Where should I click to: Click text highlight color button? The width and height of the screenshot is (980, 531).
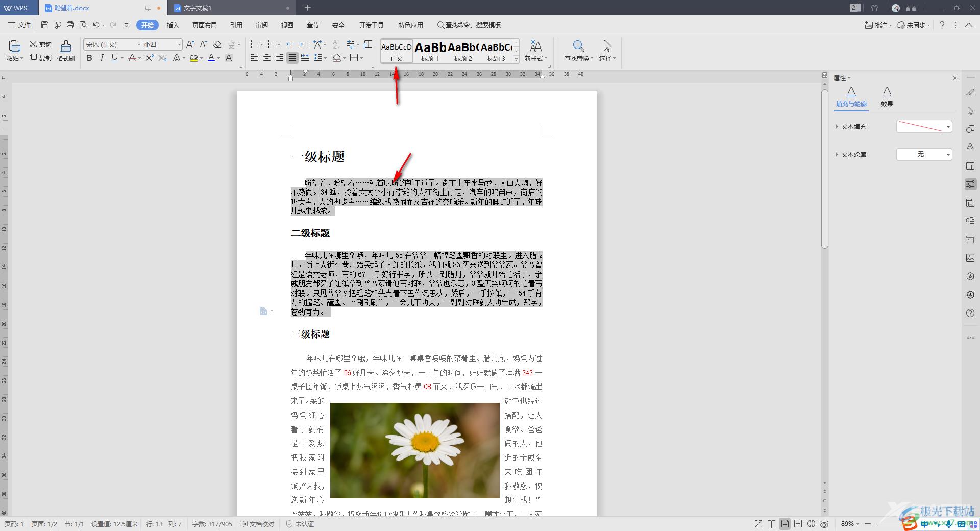[194, 58]
